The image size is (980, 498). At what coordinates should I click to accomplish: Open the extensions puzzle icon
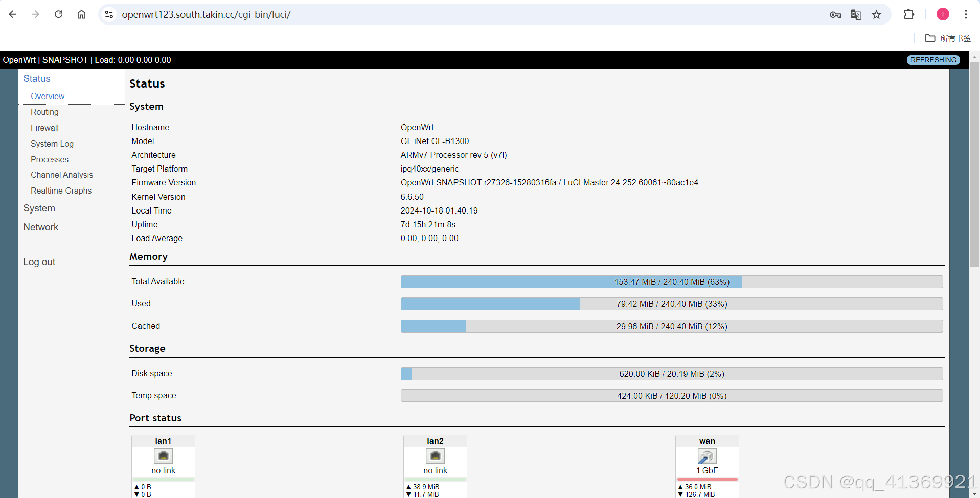point(909,14)
